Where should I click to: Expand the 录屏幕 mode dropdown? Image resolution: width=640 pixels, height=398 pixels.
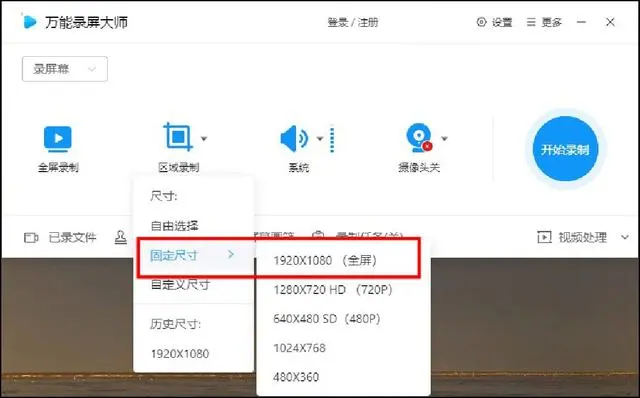pyautogui.click(x=65, y=69)
